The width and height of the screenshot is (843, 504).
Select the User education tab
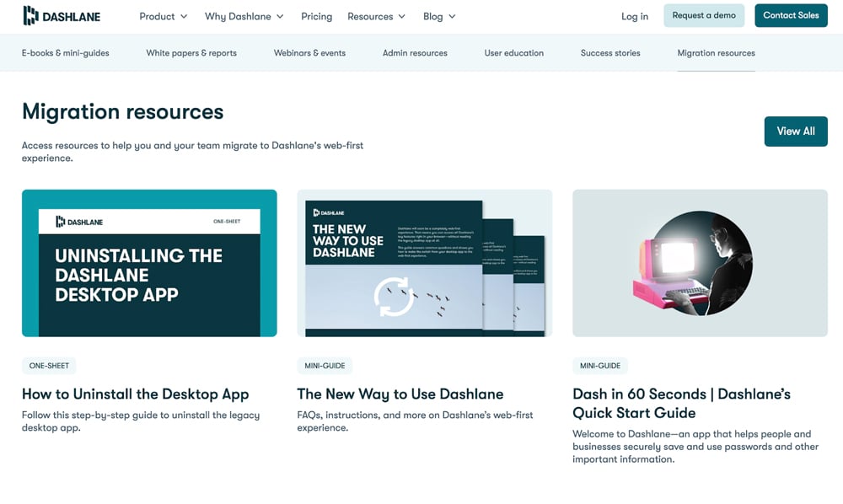pos(514,53)
